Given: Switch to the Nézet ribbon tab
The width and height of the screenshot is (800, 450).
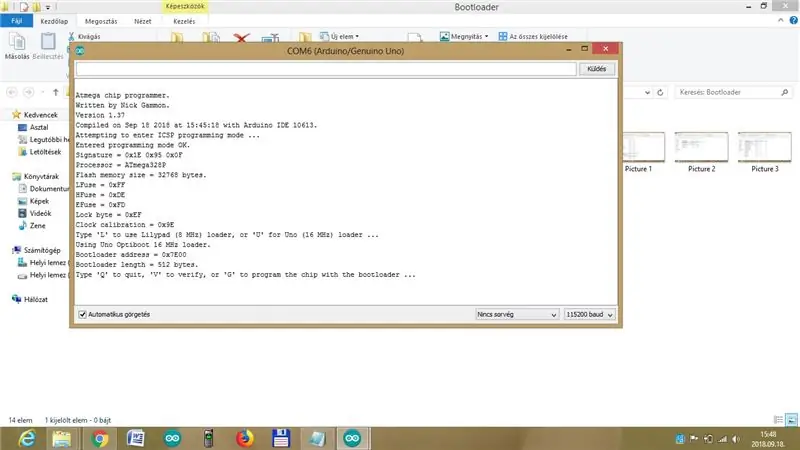Looking at the screenshot, I should (x=143, y=21).
